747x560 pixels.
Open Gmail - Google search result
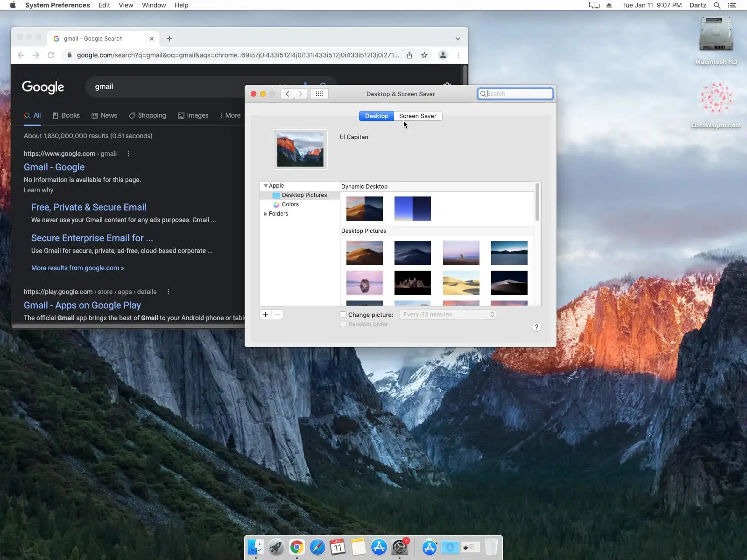(54, 167)
